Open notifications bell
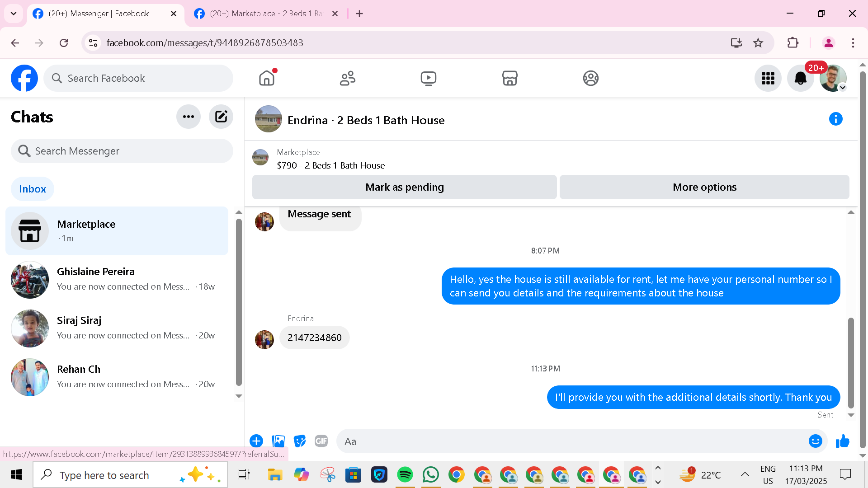The height and width of the screenshot is (488, 868). pos(800,78)
